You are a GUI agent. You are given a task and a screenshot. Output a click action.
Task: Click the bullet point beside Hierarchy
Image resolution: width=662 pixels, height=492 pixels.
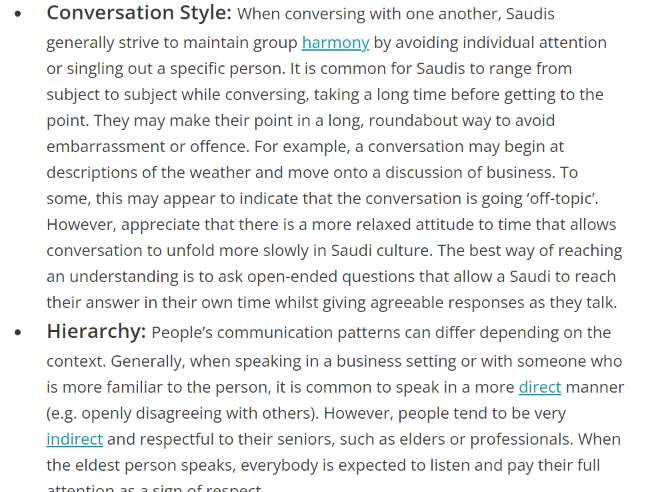pos(18,333)
